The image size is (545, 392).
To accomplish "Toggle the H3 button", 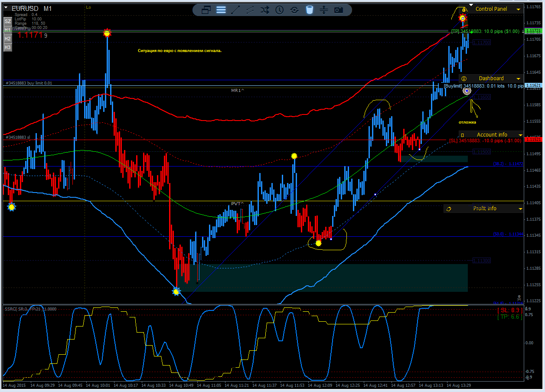I will (7, 47).
